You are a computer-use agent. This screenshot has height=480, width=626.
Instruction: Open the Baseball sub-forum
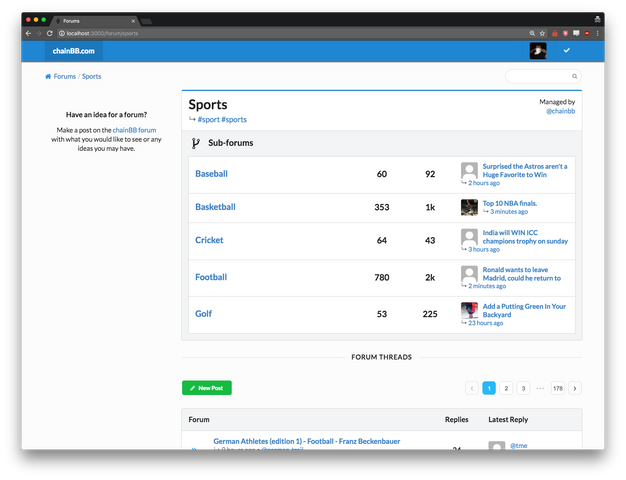point(211,174)
